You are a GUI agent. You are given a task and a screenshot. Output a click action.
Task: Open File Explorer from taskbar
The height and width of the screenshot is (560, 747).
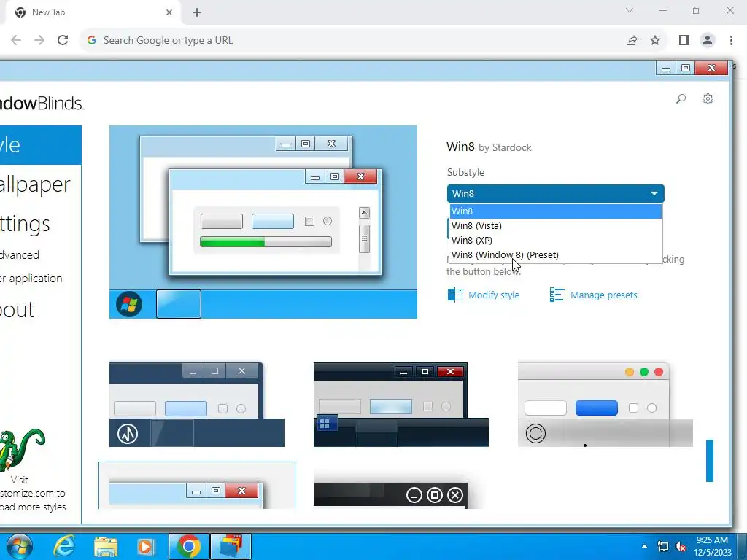click(105, 546)
